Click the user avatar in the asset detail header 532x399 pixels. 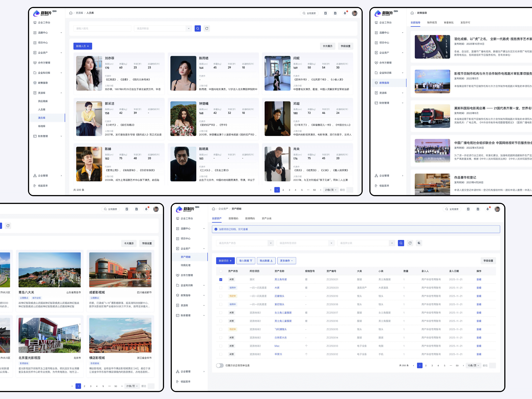[x=497, y=209]
